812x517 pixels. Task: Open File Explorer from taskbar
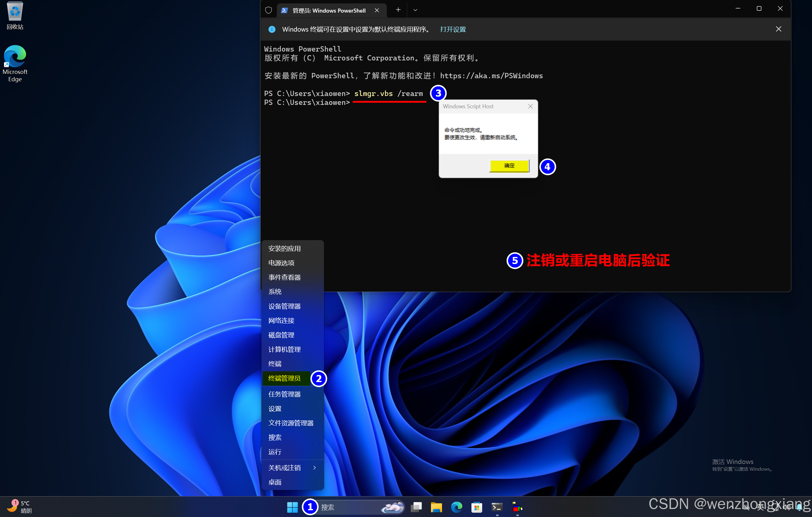pyautogui.click(x=436, y=507)
